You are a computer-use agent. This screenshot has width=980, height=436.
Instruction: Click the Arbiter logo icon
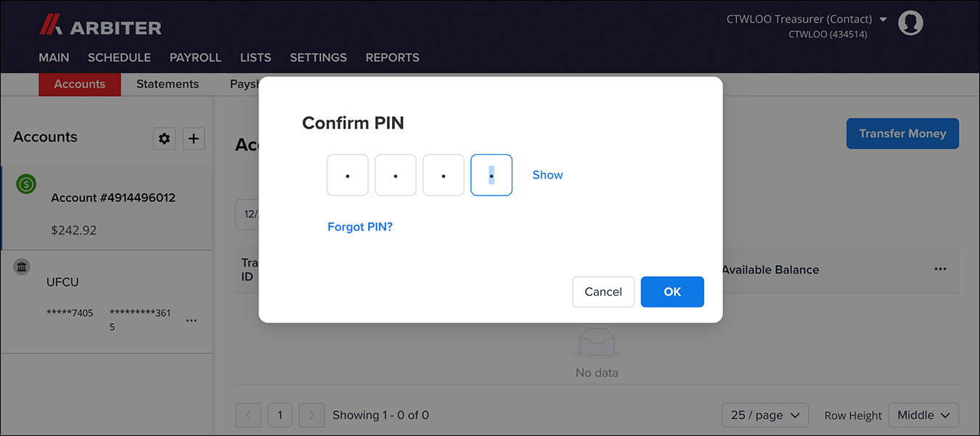pyautogui.click(x=51, y=27)
